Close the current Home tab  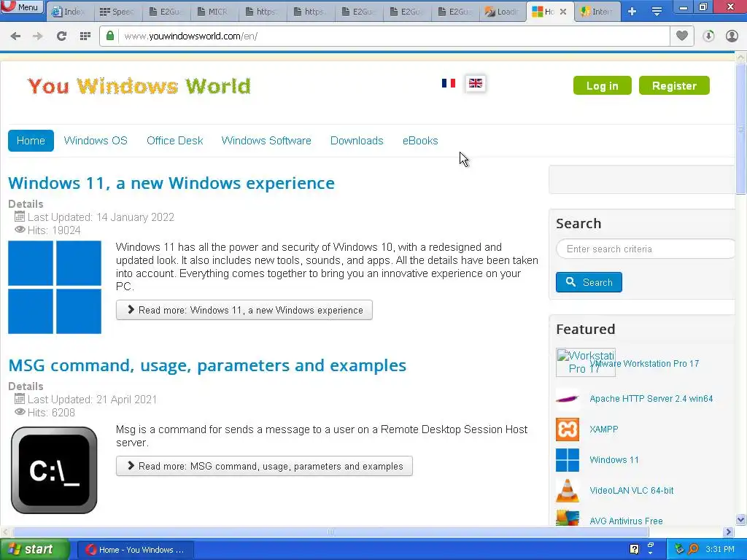pos(563,12)
